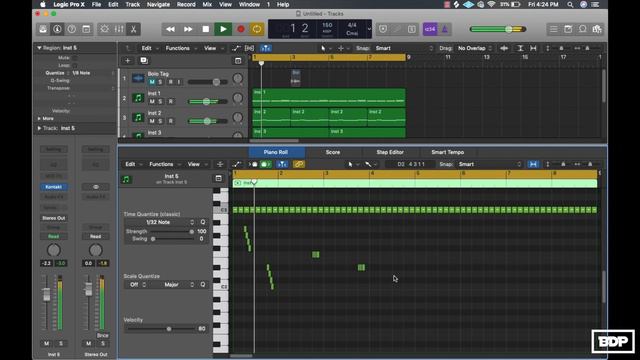Viewport: 640px width, 360px height.
Task: Toggle Show Automation icon in Tracks area
Action: (236, 48)
